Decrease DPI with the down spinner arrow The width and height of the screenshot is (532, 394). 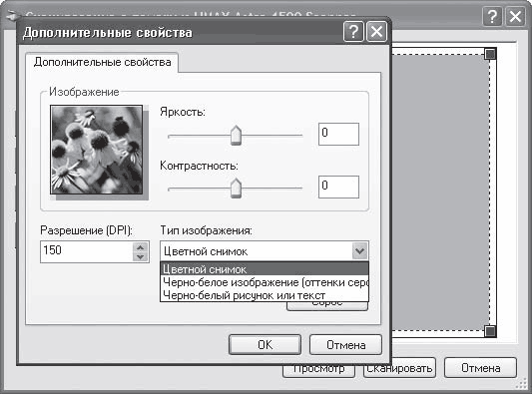[141, 256]
